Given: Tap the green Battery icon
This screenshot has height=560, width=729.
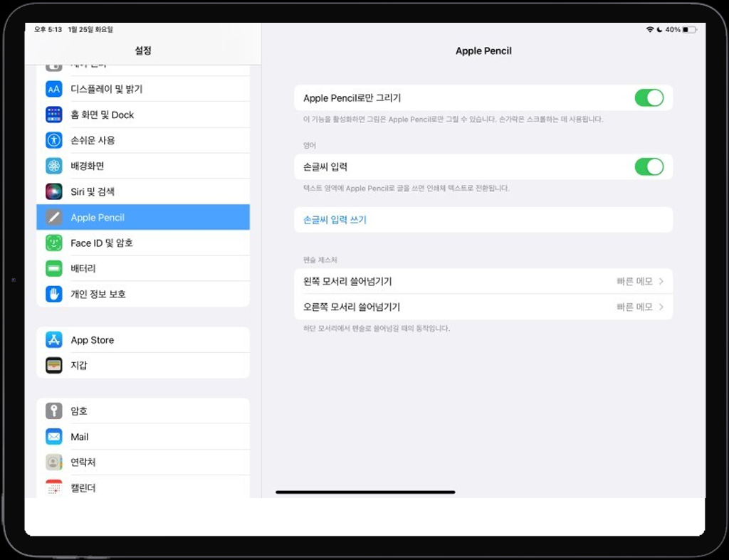Looking at the screenshot, I should 54,268.
